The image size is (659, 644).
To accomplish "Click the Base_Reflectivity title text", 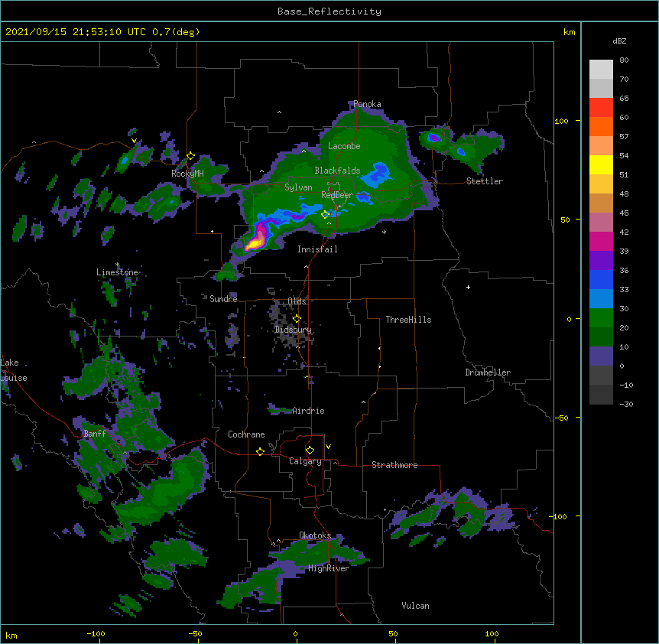I will [329, 11].
